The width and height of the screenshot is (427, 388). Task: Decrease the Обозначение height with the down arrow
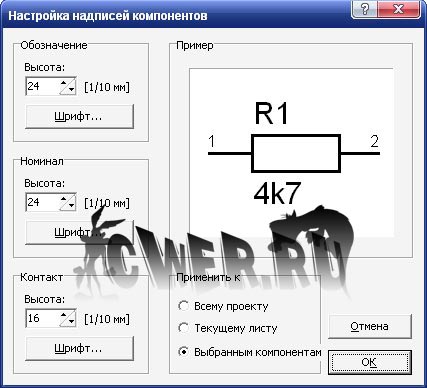(71, 89)
